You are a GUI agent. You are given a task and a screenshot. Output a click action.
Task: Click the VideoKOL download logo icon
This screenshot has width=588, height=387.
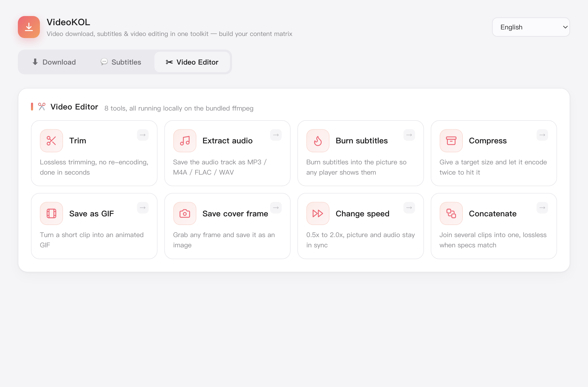[x=29, y=27]
